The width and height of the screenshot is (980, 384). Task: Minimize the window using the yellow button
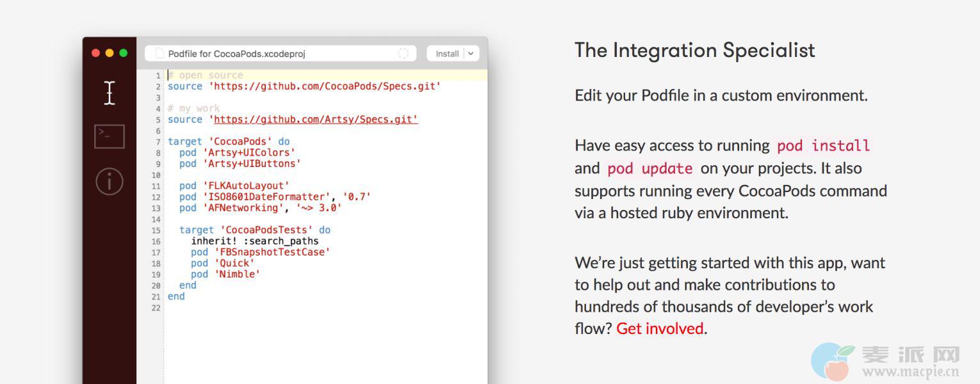(x=110, y=53)
